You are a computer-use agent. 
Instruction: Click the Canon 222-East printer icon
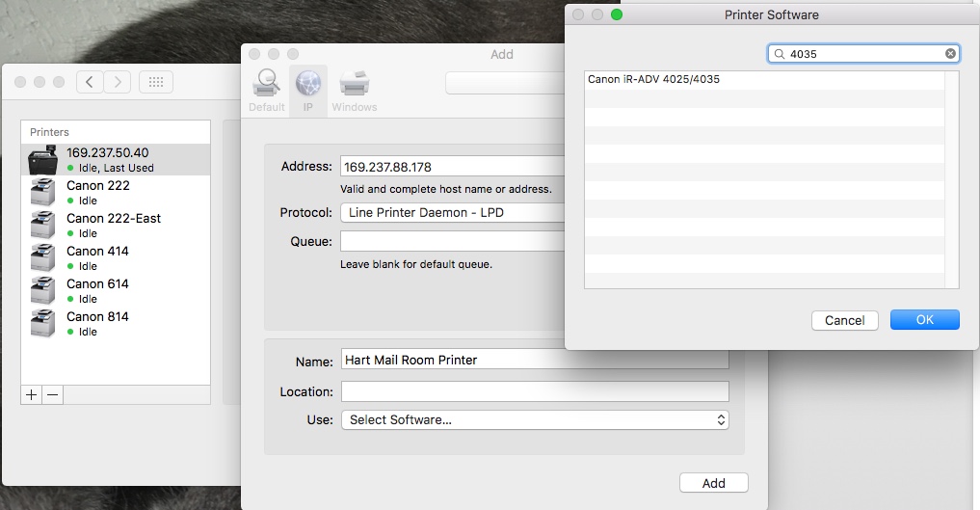point(43,225)
